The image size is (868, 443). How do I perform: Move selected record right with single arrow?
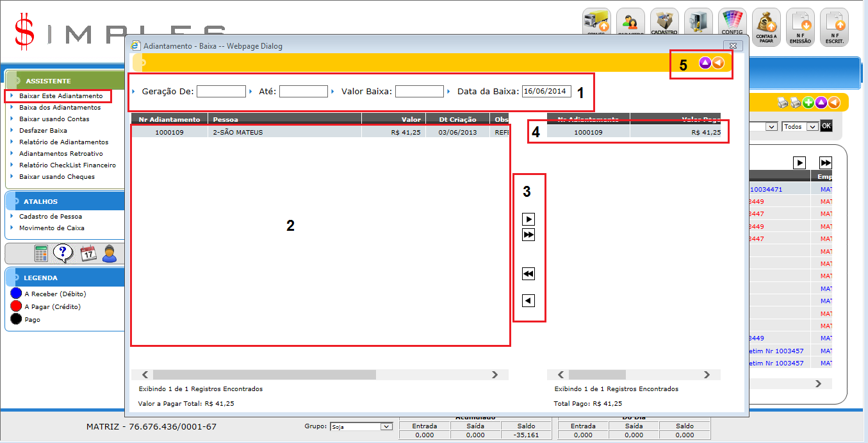tap(528, 219)
